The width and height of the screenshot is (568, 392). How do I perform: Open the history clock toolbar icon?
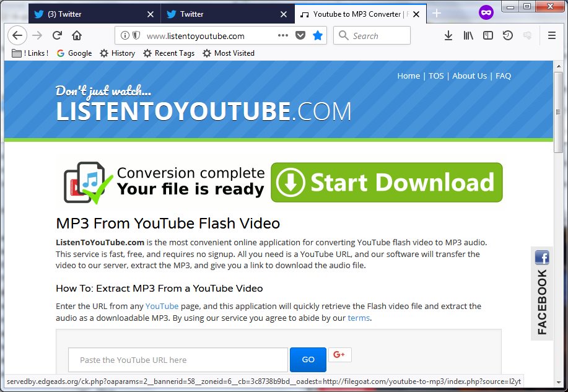pos(508,35)
